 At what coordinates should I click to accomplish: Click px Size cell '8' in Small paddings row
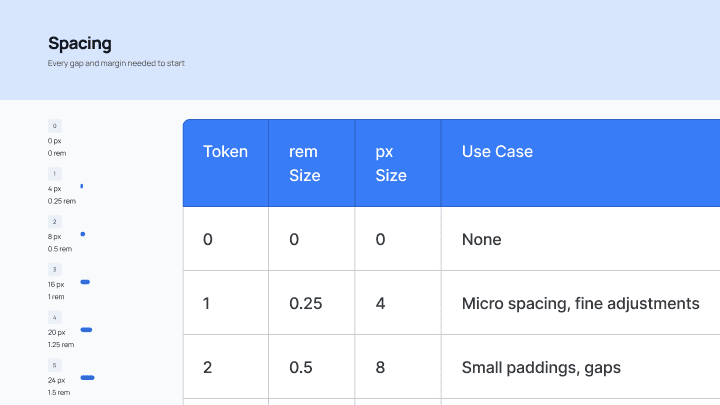[x=398, y=366]
